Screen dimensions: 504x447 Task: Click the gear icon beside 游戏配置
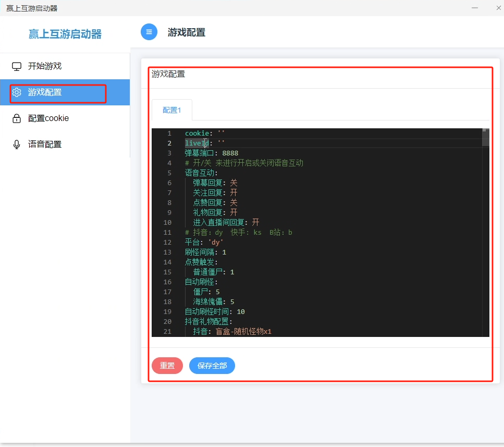click(17, 92)
